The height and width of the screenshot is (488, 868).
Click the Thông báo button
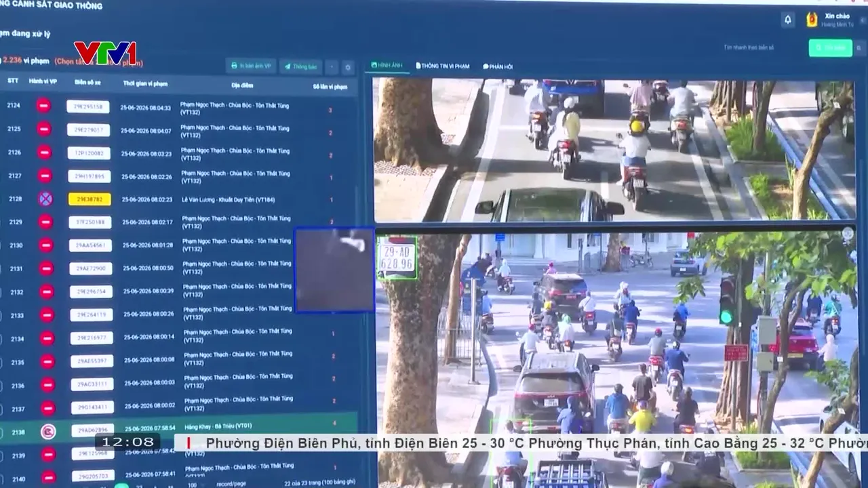pos(301,66)
